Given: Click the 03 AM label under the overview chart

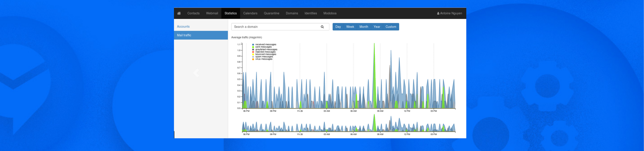Looking at the screenshot, I should pyautogui.click(x=327, y=134).
